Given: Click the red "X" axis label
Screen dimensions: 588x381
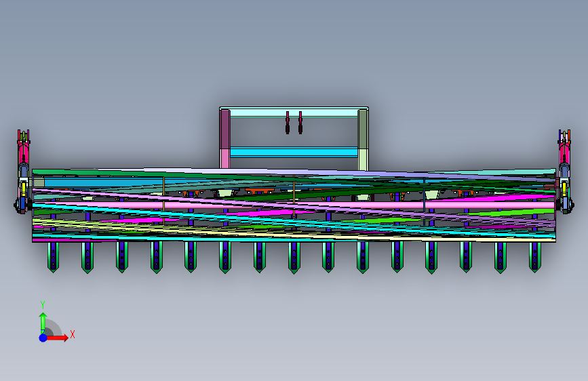Looking at the screenshot, I should (x=73, y=334).
